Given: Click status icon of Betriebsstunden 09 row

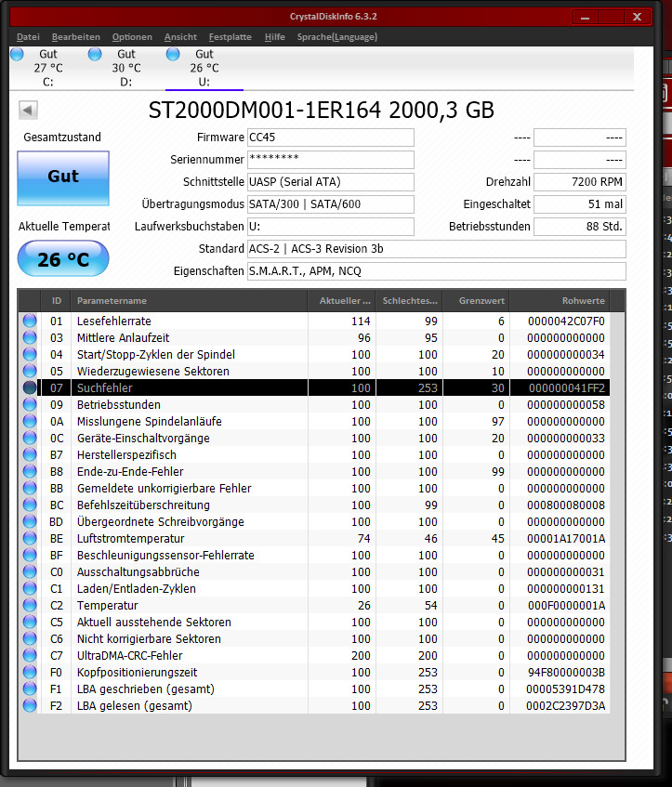Looking at the screenshot, I should point(30,404).
